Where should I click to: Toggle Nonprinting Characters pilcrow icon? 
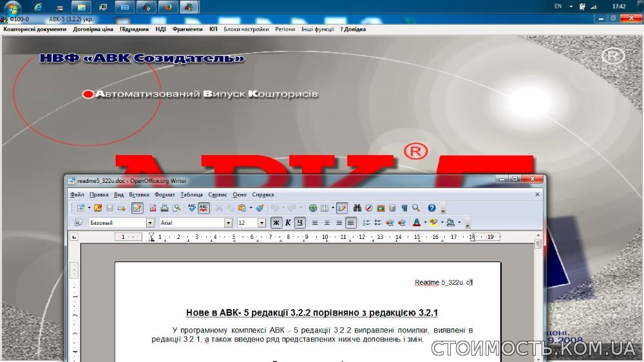(x=404, y=208)
